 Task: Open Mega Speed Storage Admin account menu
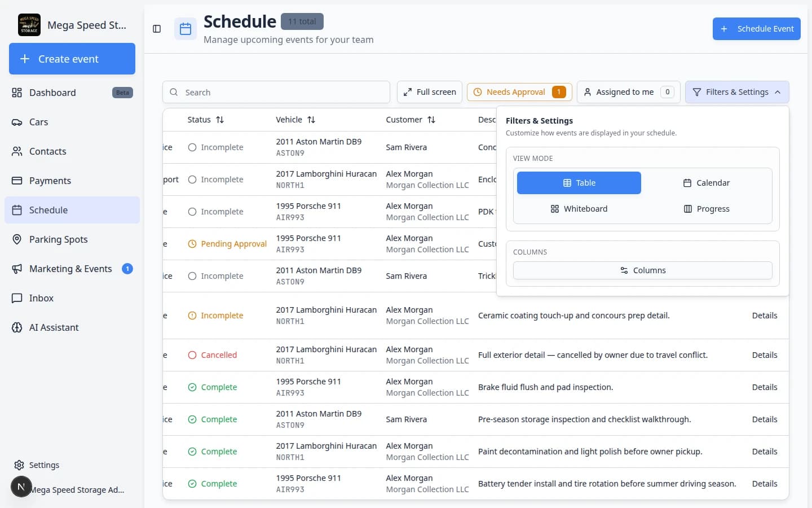77,490
